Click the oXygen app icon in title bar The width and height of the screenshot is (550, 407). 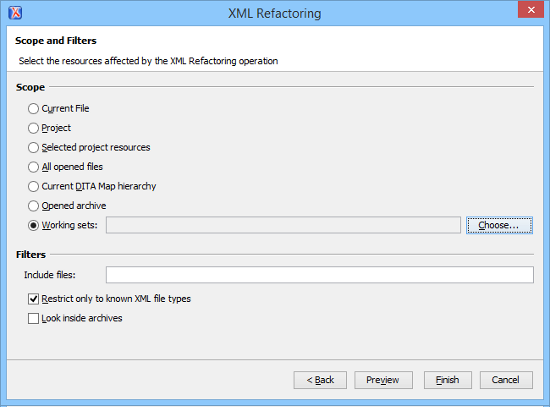pos(15,13)
